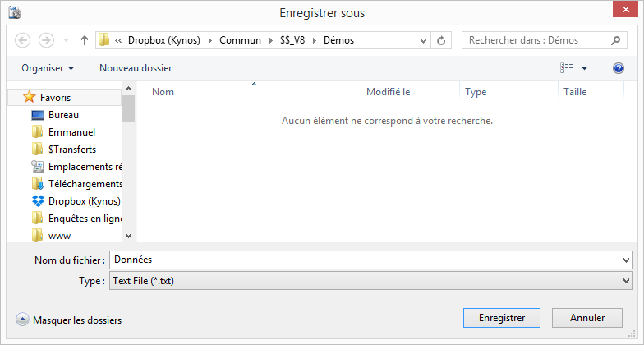Open the Organiser menu

tap(48, 68)
